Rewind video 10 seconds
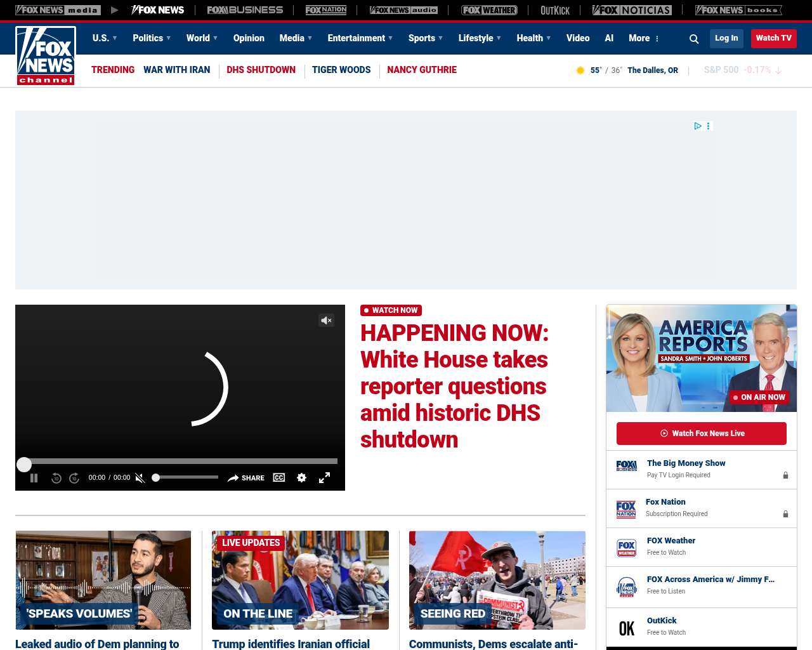812x650 pixels. (56, 478)
